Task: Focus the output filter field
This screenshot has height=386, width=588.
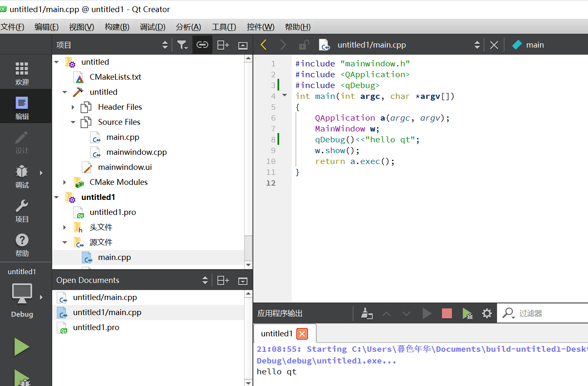Action: coord(551,313)
